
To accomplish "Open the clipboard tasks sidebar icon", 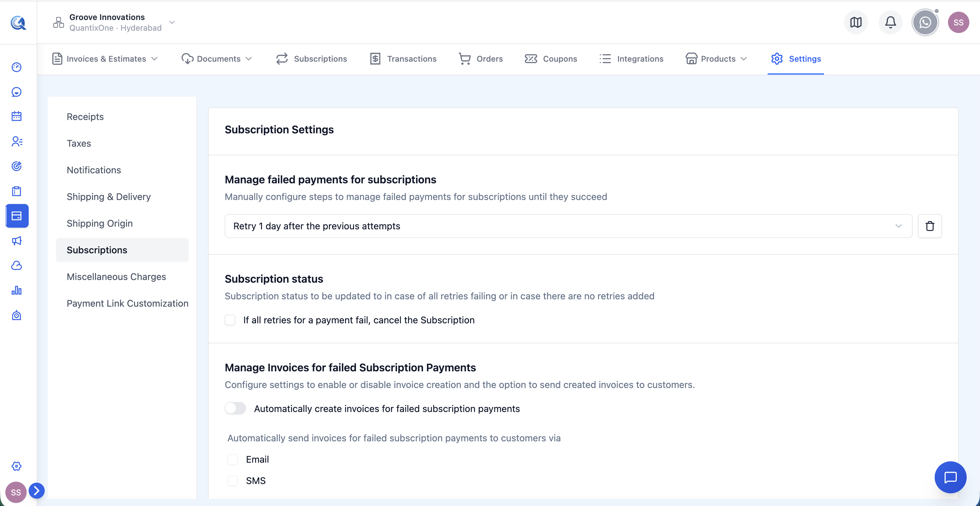I will tap(16, 191).
